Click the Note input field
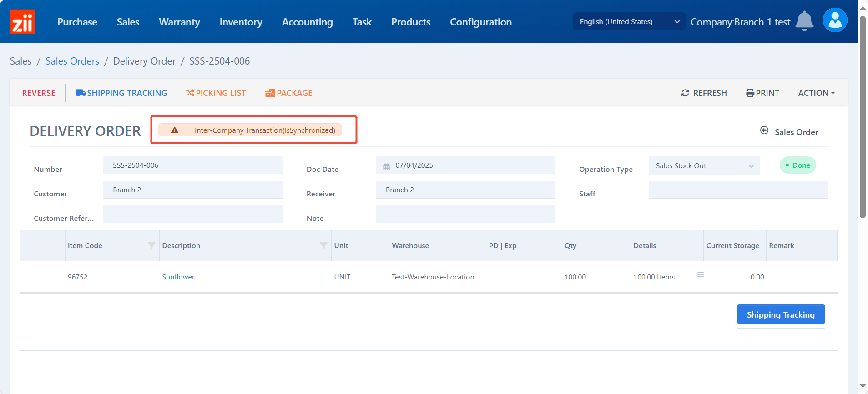 pyautogui.click(x=465, y=214)
